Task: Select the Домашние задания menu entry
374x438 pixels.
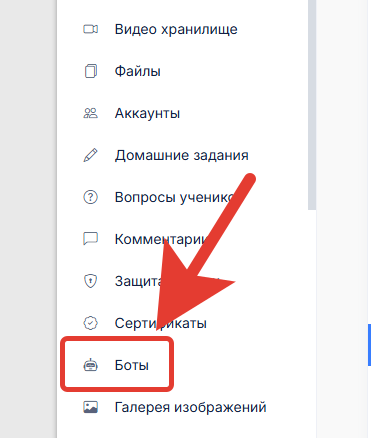Action: pos(182,155)
